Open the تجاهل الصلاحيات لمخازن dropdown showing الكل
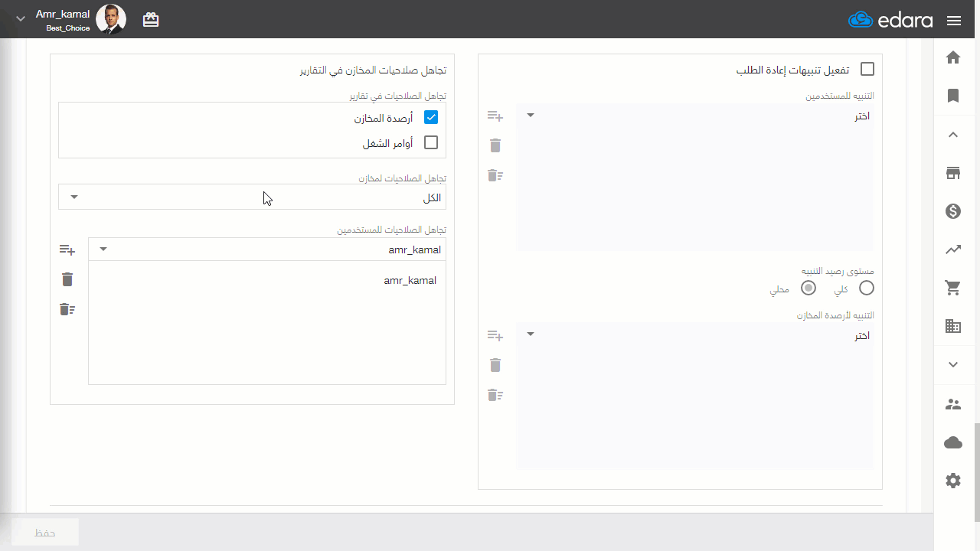The width and height of the screenshot is (980, 551). tap(252, 197)
